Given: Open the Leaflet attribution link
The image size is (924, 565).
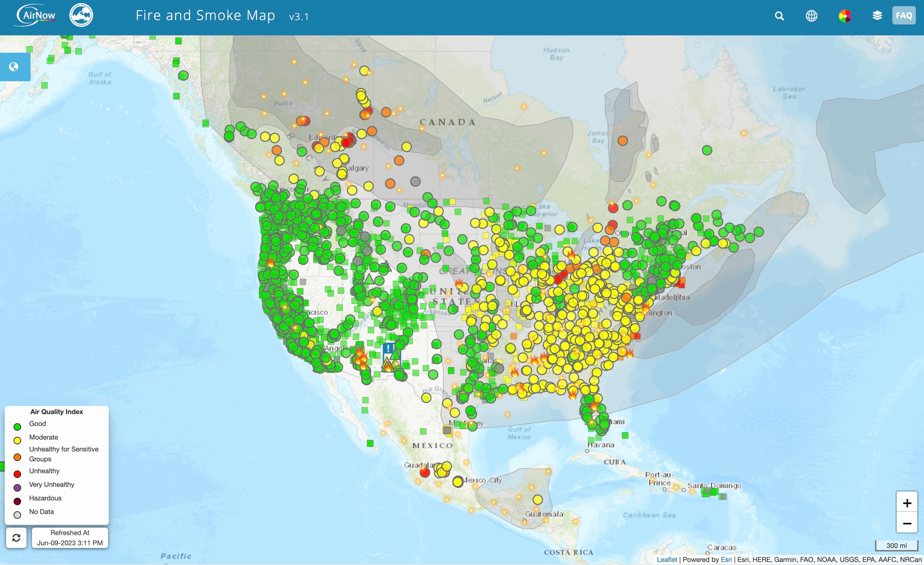Looking at the screenshot, I should pos(667,560).
